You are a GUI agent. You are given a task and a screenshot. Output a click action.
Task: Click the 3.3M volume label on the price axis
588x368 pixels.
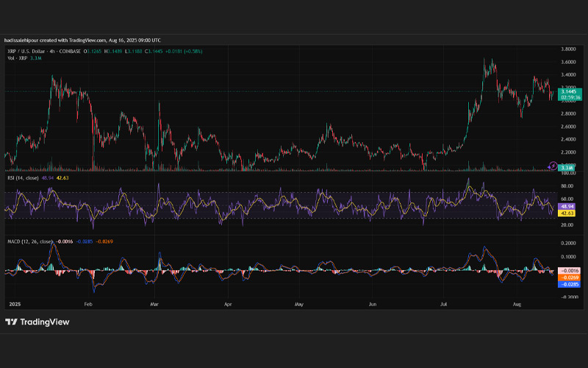(567, 168)
